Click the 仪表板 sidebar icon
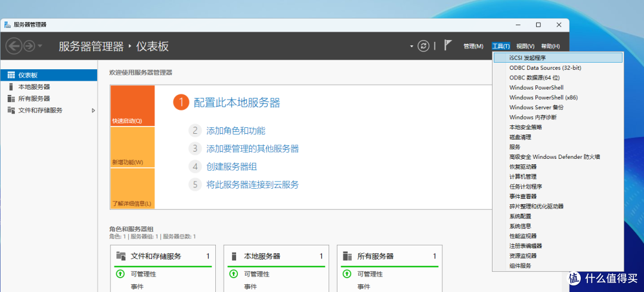Image resolution: width=644 pixels, height=292 pixels. 11,75
